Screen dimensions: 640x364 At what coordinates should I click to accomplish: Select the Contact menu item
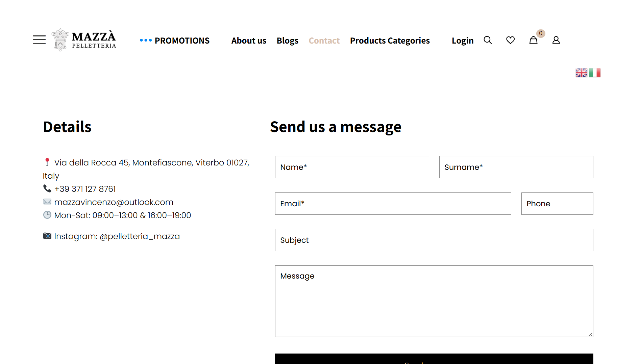tap(324, 41)
